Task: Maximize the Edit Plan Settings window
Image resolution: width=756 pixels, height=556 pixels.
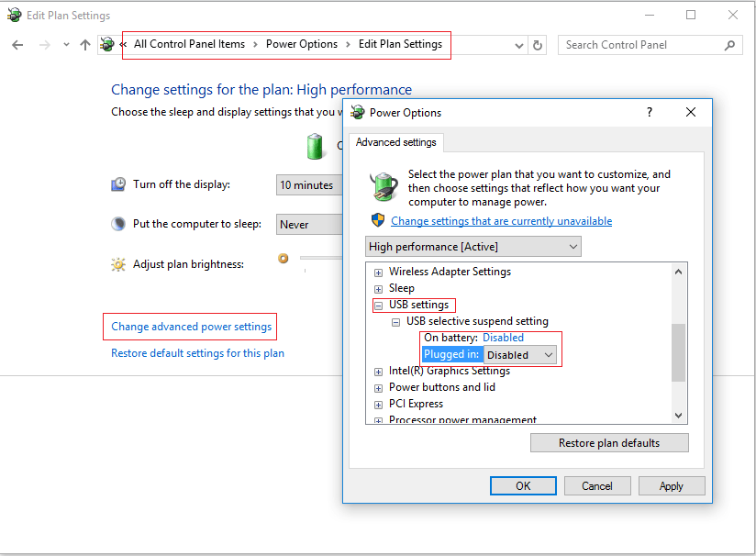Action: pos(691,15)
